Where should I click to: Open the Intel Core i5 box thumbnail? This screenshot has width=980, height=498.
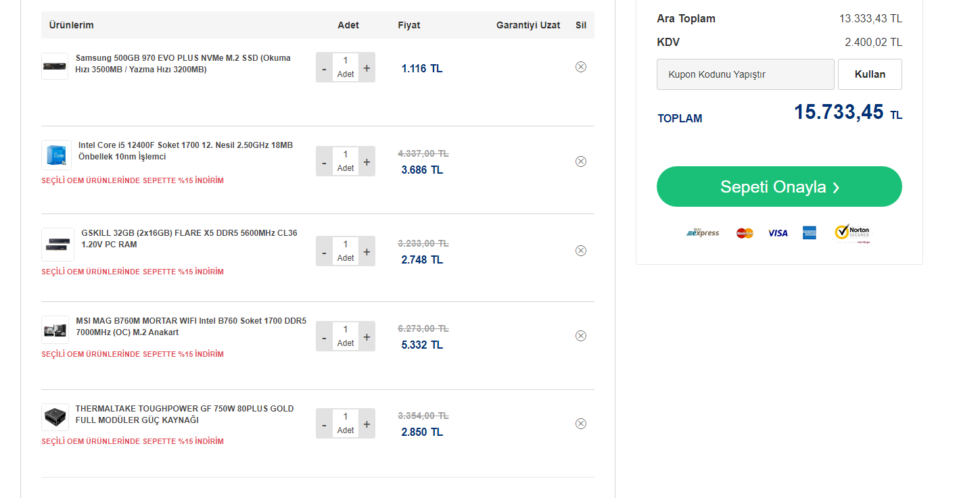pyautogui.click(x=56, y=155)
